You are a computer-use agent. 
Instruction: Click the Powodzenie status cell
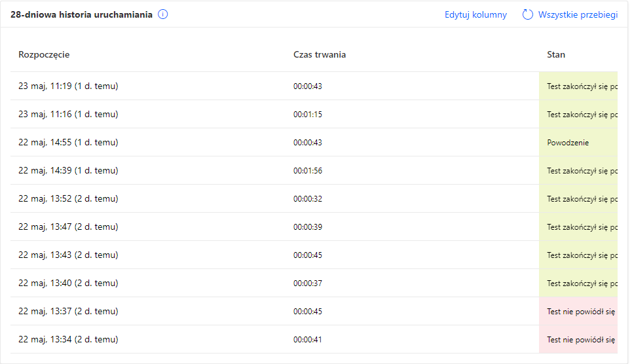pyautogui.click(x=568, y=142)
